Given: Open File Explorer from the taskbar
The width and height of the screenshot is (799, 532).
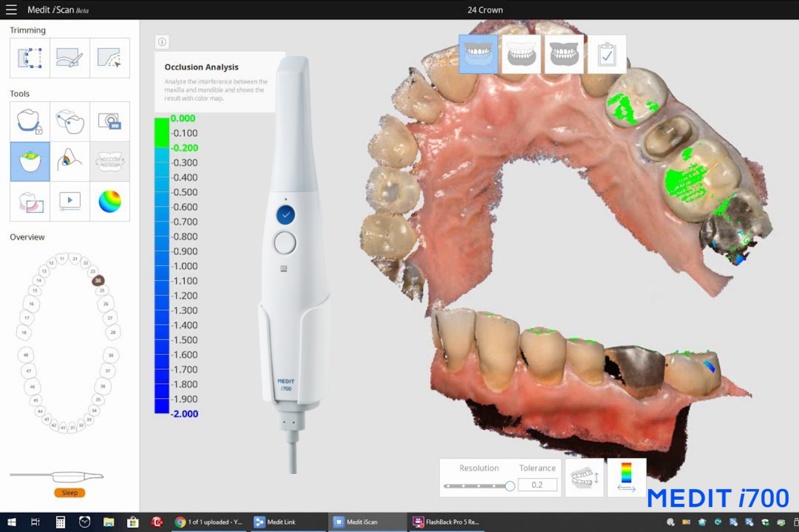Looking at the screenshot, I should (109, 522).
